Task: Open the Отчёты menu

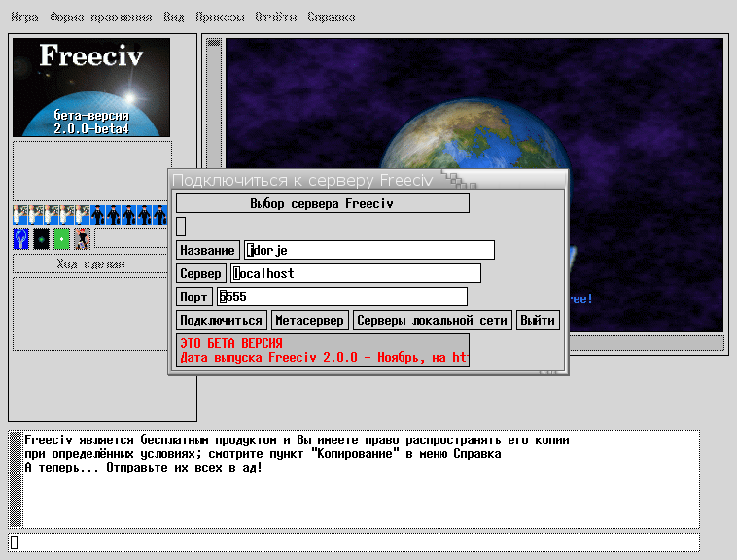Action: tap(276, 17)
